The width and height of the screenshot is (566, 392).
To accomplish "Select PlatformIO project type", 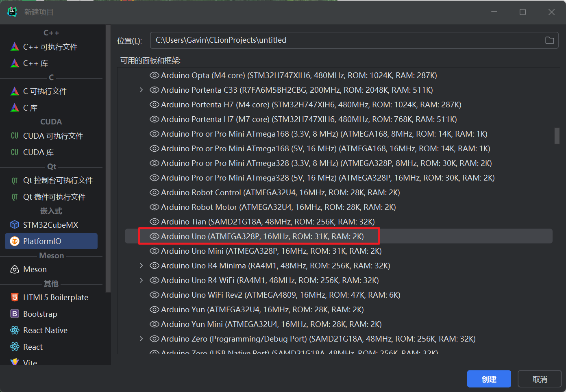I will [51, 241].
